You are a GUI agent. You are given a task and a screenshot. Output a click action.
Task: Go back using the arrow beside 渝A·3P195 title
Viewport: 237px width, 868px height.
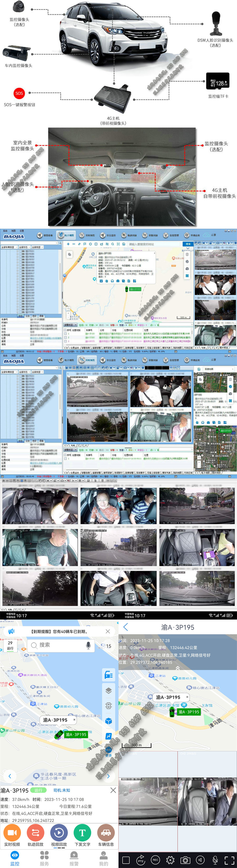[x=126, y=627]
